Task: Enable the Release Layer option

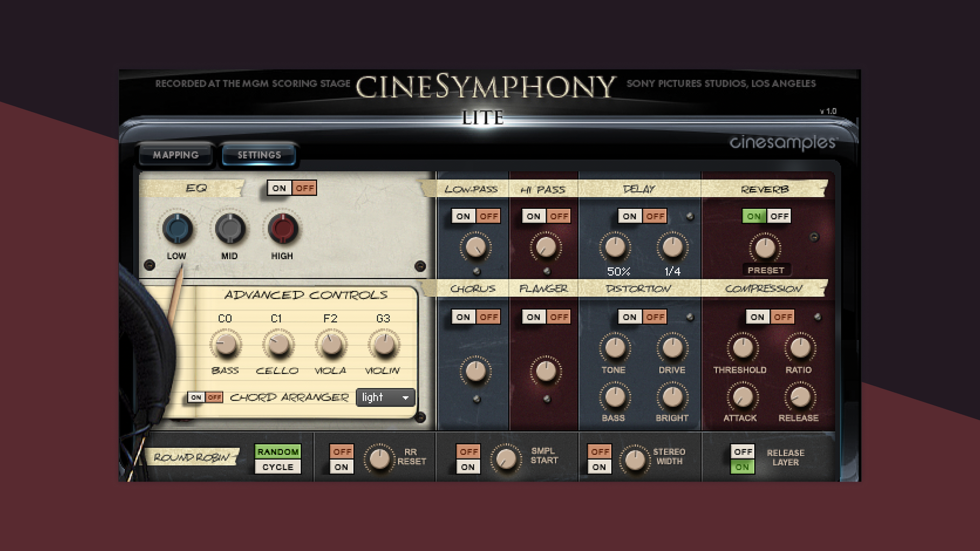Action: [743, 466]
